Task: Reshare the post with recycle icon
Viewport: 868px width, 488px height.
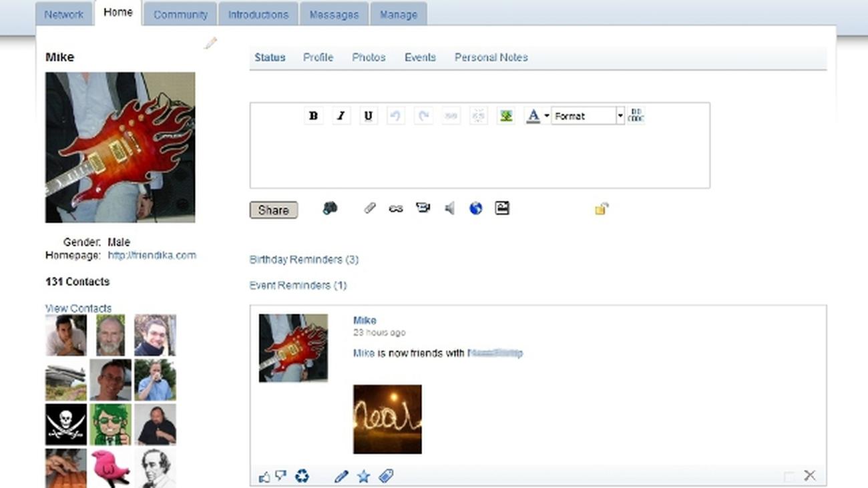Action: pyautogui.click(x=302, y=476)
